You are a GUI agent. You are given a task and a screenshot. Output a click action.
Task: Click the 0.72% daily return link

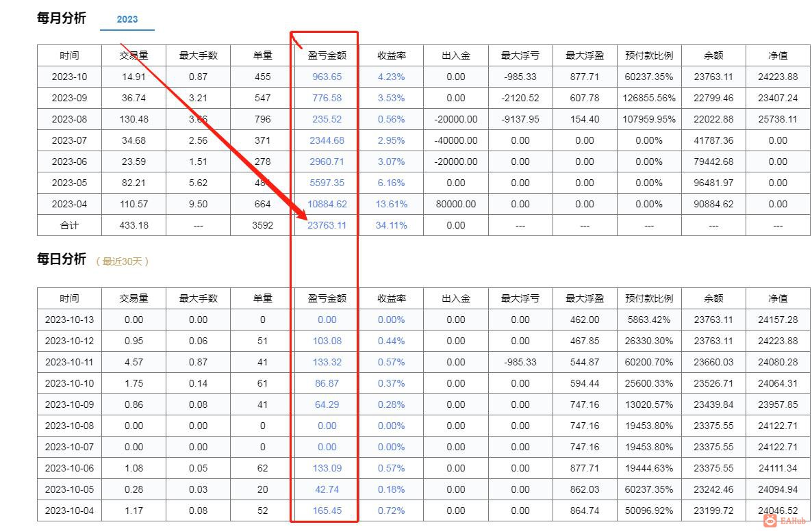[x=391, y=511]
